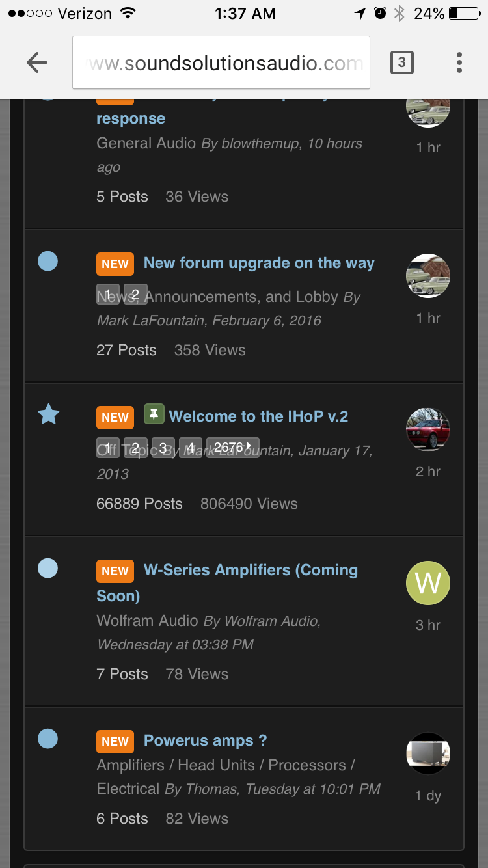Image resolution: width=488 pixels, height=868 pixels.
Task: Jump to last page 2676 of IHoP topic
Action: pyautogui.click(x=233, y=447)
